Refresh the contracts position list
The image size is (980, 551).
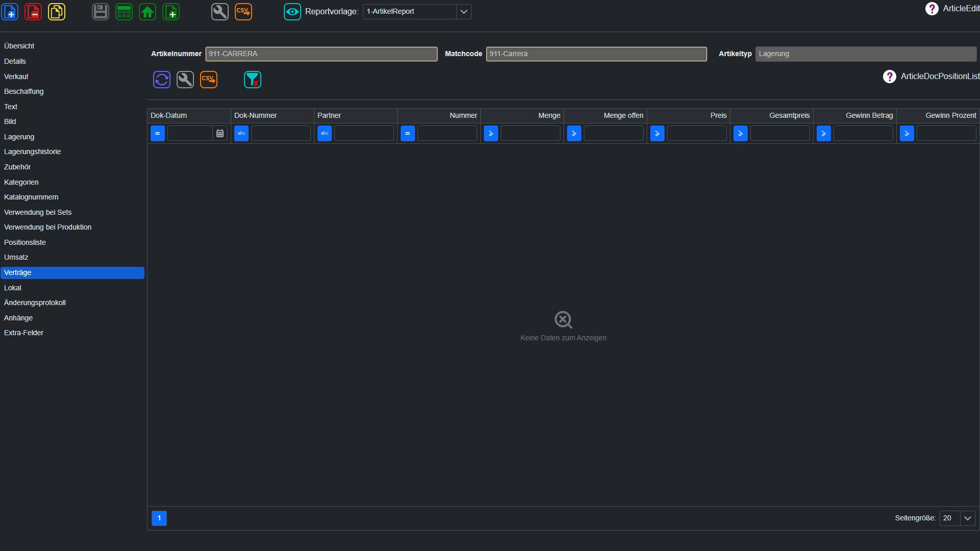pyautogui.click(x=162, y=80)
